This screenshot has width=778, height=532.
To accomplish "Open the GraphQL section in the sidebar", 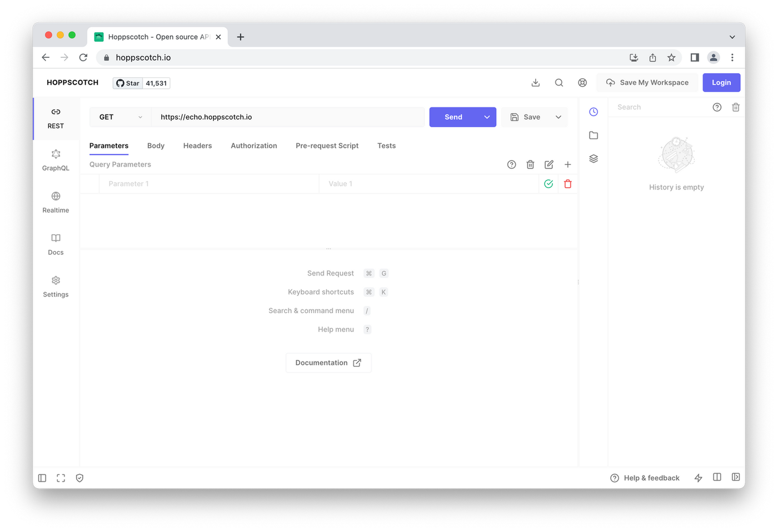I will click(x=56, y=160).
